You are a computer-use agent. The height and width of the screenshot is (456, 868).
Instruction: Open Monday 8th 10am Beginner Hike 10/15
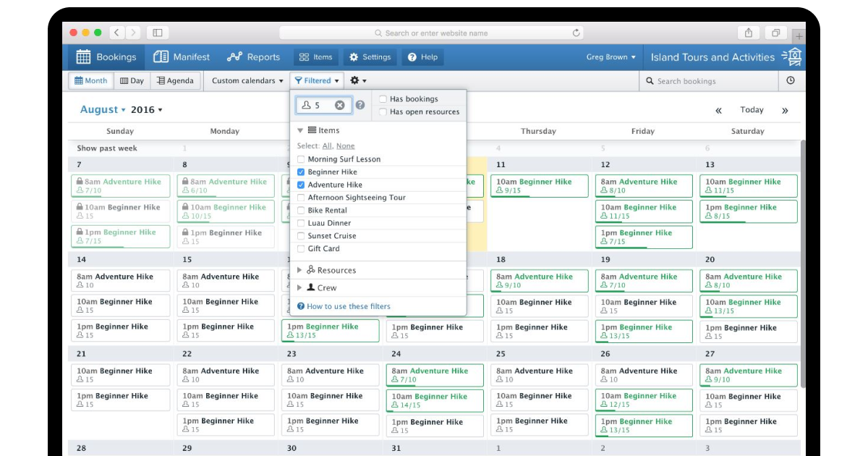tap(226, 211)
